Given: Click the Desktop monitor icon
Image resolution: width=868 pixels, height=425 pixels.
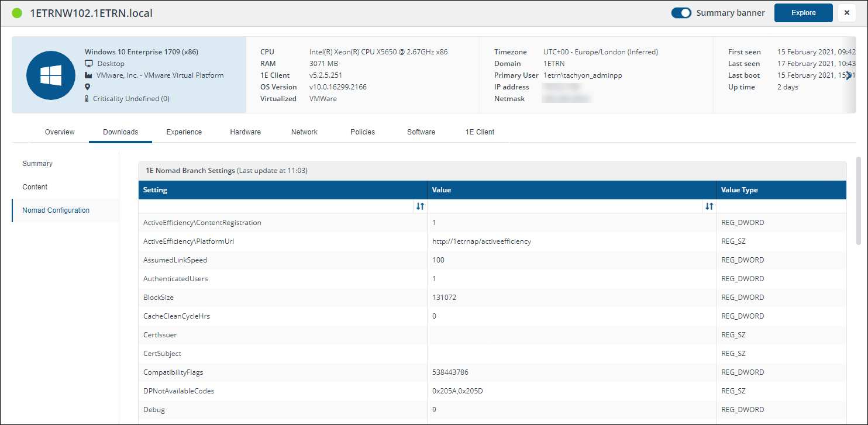Looking at the screenshot, I should click(x=89, y=64).
